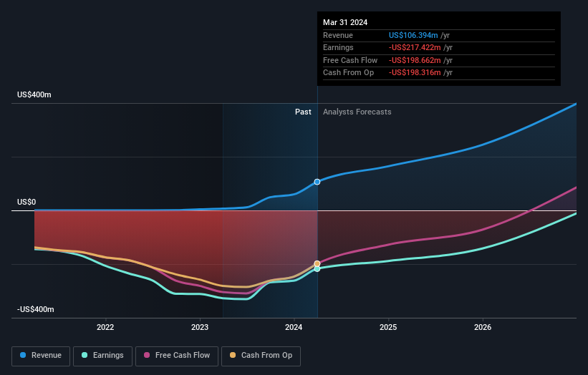This screenshot has width=588, height=375.
Task: Select the 2023 x-axis label
Action: click(200, 327)
